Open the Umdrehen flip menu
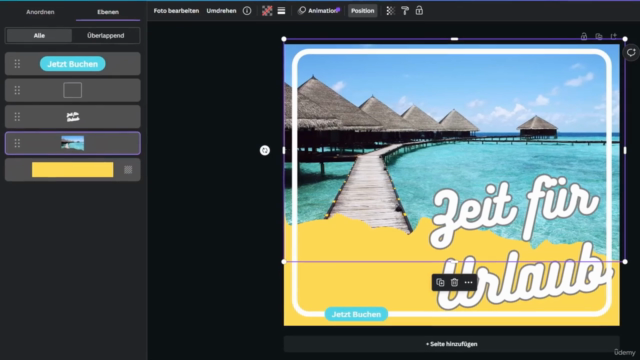The height and width of the screenshot is (360, 640). coord(221,11)
